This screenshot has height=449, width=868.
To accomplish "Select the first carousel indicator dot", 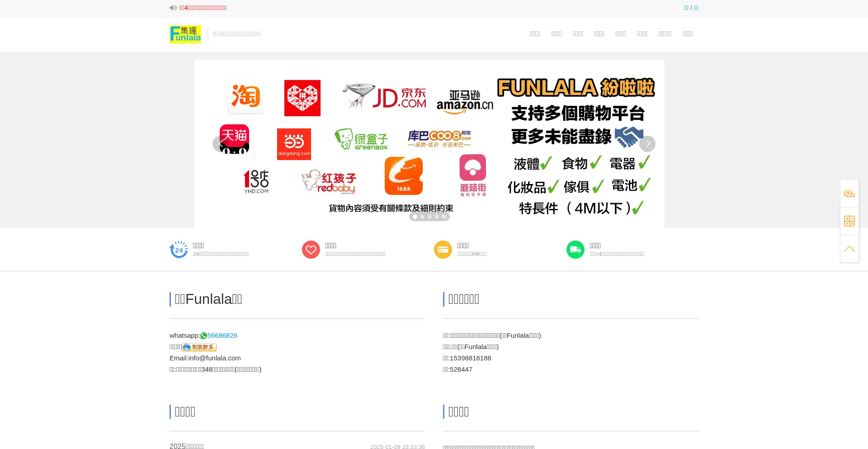I will (415, 217).
